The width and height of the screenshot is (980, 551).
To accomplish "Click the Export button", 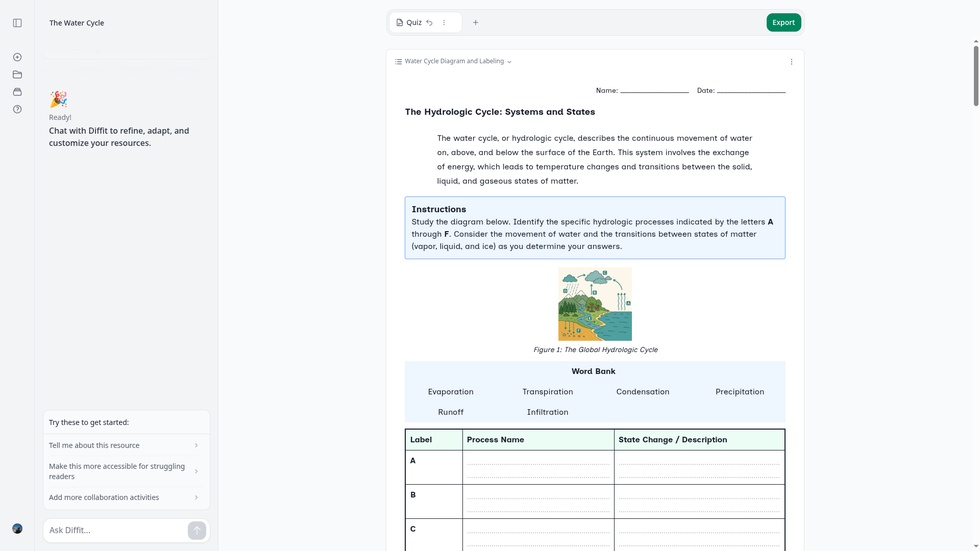I will (x=783, y=22).
